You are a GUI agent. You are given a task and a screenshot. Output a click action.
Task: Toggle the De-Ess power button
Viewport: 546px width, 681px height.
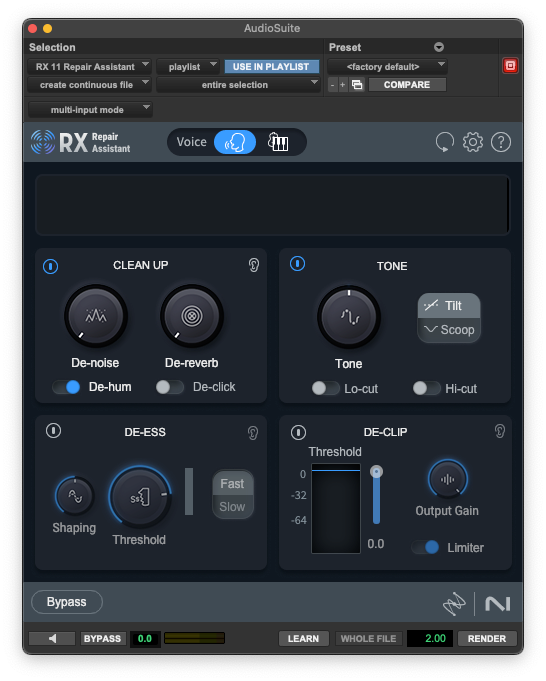click(x=53, y=431)
